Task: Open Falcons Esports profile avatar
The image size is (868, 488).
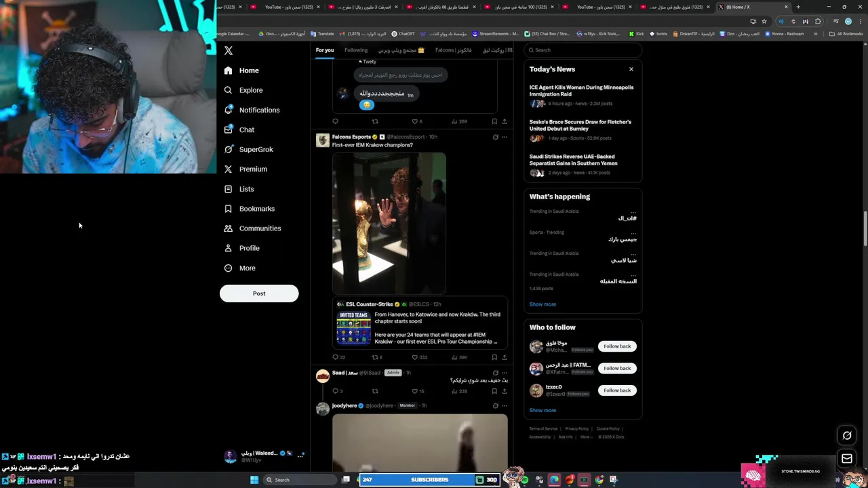Action: 323,140
